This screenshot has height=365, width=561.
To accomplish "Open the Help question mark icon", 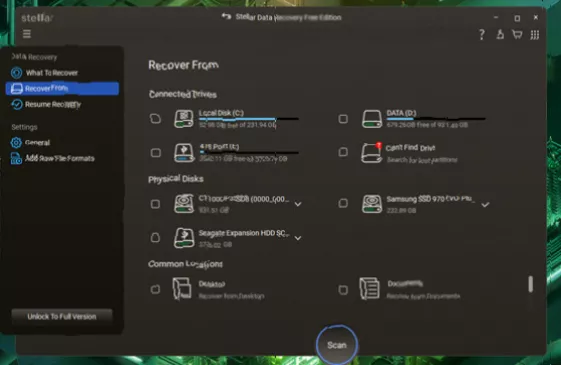I will pyautogui.click(x=482, y=35).
